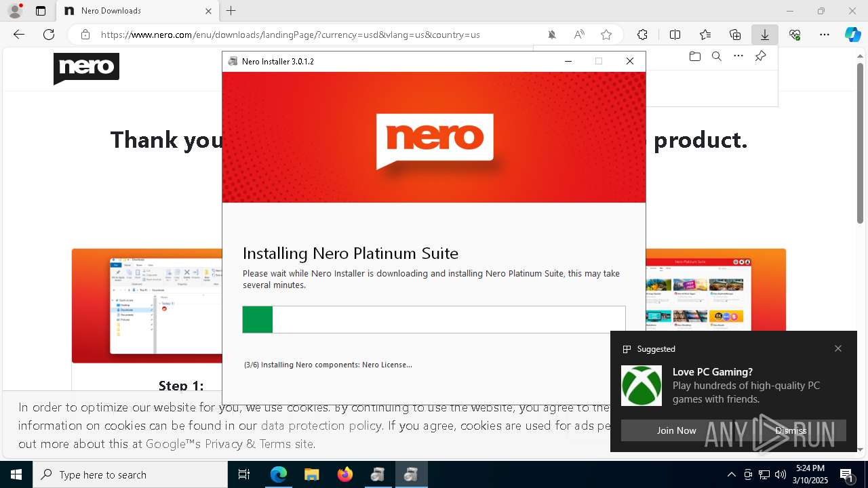The height and width of the screenshot is (488, 868).
Task: Click the Installing Nero Platinum Suite heading
Action: tap(351, 253)
